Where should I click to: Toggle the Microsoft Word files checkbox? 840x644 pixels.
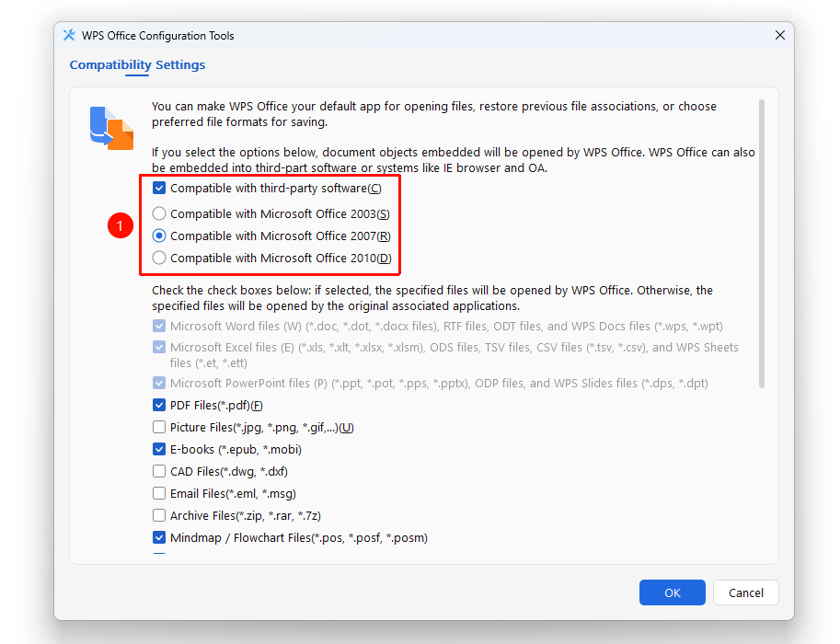(x=159, y=327)
